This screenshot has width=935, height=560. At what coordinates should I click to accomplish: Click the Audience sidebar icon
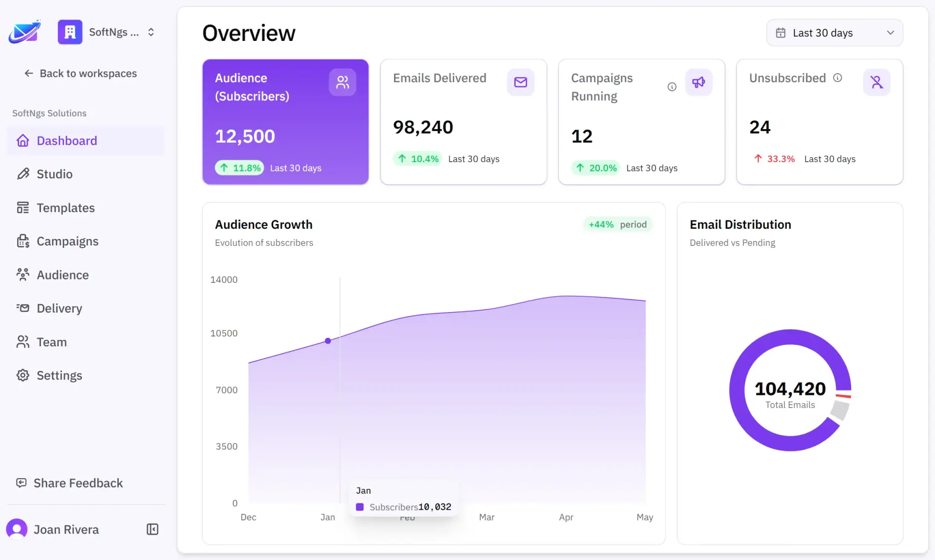(x=23, y=275)
